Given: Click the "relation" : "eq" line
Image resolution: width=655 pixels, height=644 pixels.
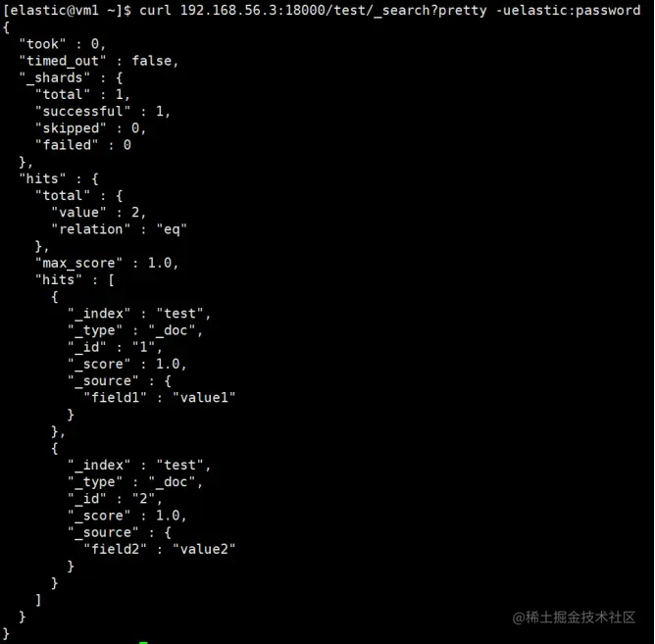Looking at the screenshot, I should point(119,229).
